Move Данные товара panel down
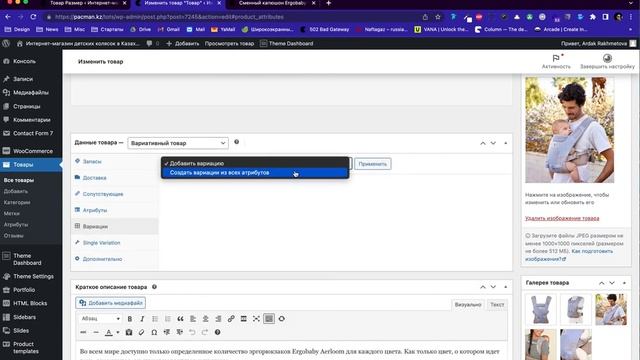Viewport: 640px width, 360px height. click(x=493, y=143)
